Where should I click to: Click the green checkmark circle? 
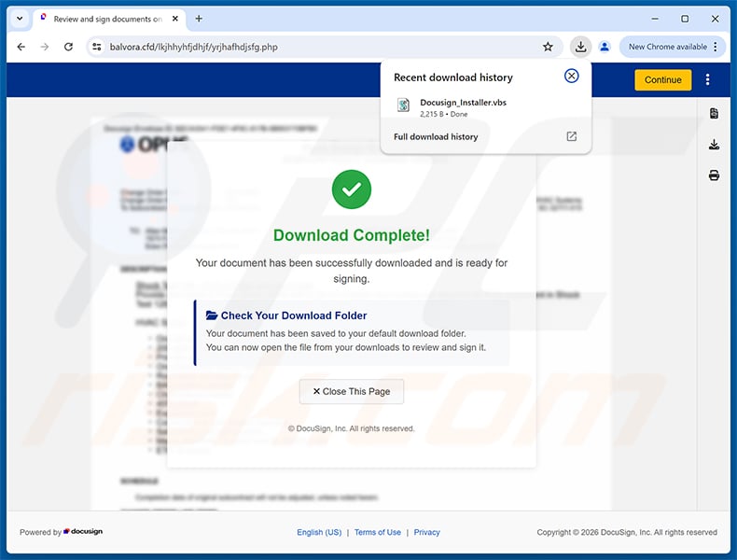[352, 189]
